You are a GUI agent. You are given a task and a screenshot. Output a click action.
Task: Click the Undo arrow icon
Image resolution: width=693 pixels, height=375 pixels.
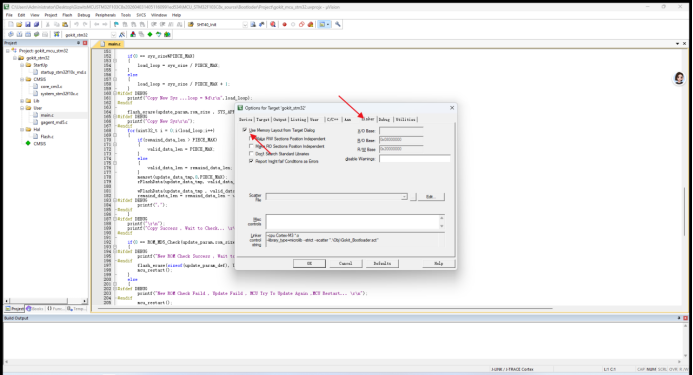click(76, 24)
